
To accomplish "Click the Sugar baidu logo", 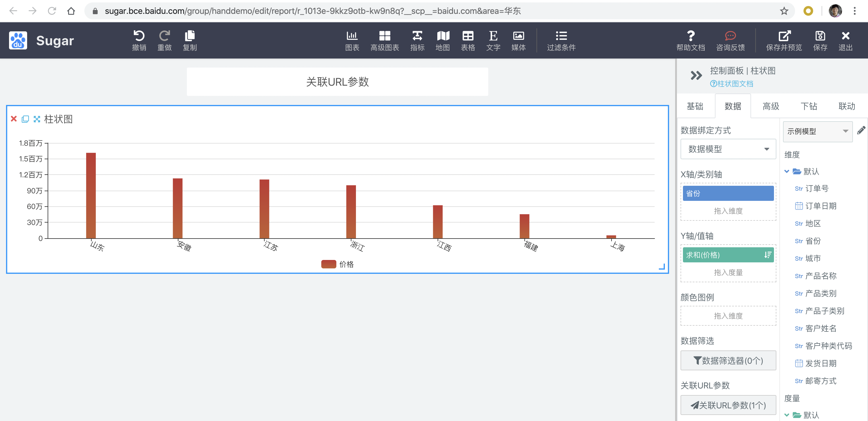I will pos(18,40).
